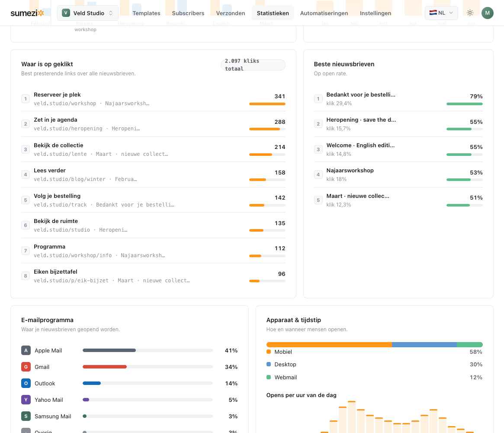
Task: Select the Bekijk de collectie link row
Action: 153,149
